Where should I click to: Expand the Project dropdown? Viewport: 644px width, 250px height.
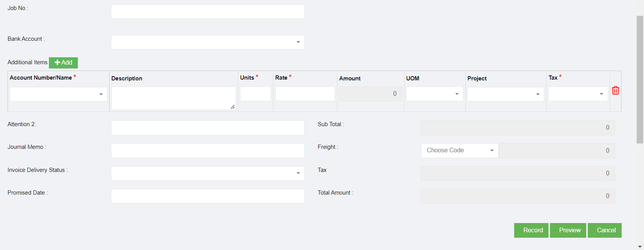click(x=505, y=94)
